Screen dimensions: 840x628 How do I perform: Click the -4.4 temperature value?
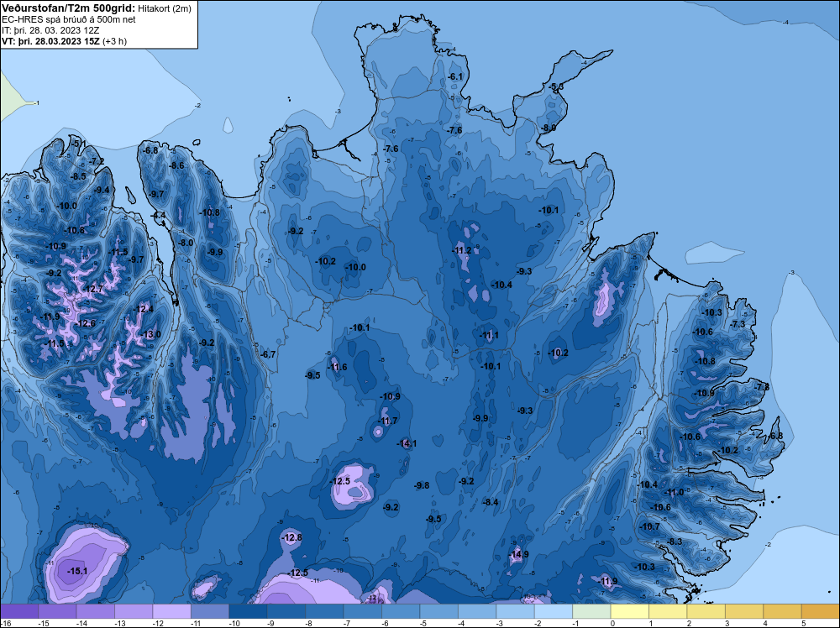pos(159,215)
